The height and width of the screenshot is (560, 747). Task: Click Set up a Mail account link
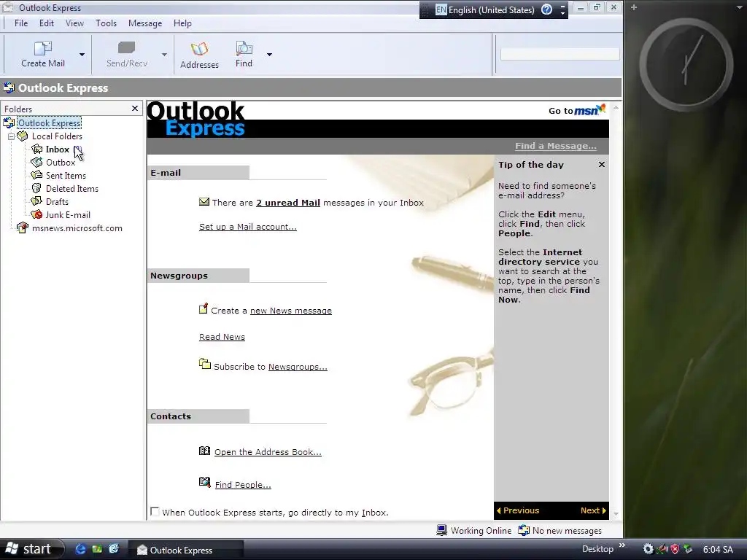pyautogui.click(x=248, y=227)
